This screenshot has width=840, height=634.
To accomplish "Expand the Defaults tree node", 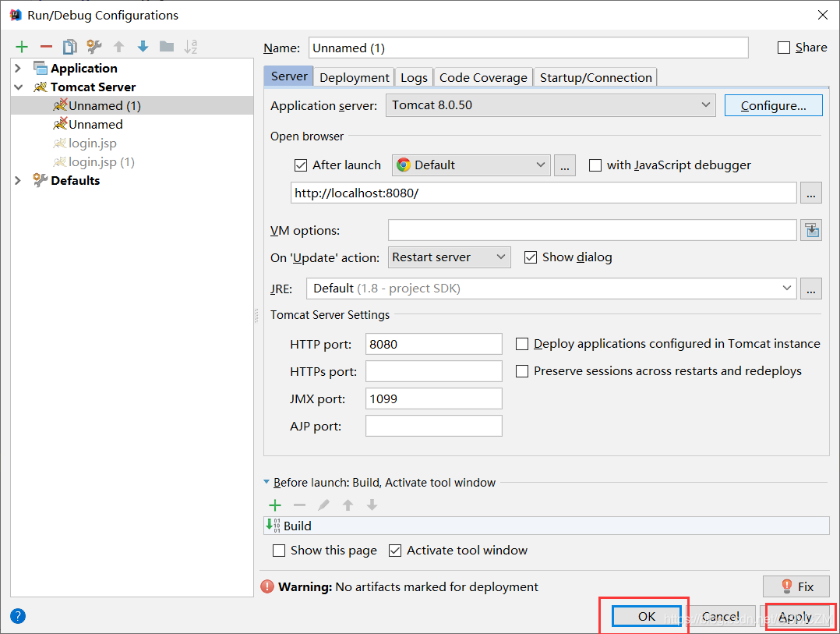I will [18, 181].
